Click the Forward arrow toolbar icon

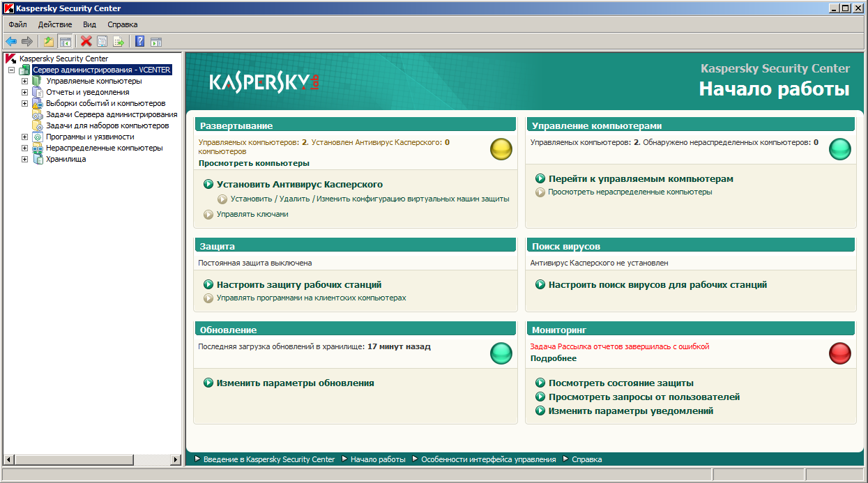(27, 42)
